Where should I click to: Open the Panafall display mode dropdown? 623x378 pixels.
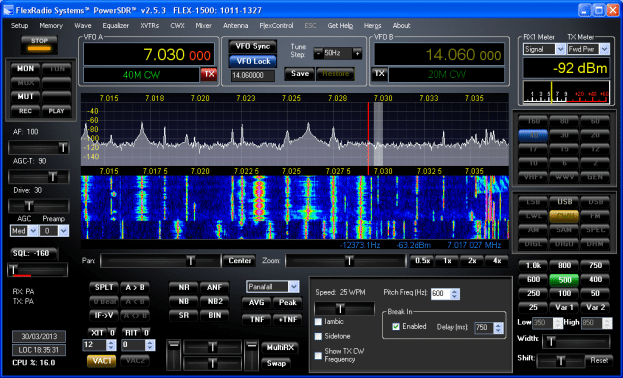(x=294, y=287)
